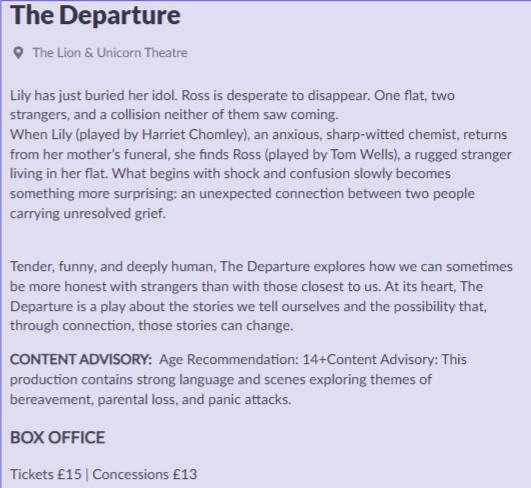Click the CONTENT ADVISORY label
The image size is (531, 488).
coord(81,359)
